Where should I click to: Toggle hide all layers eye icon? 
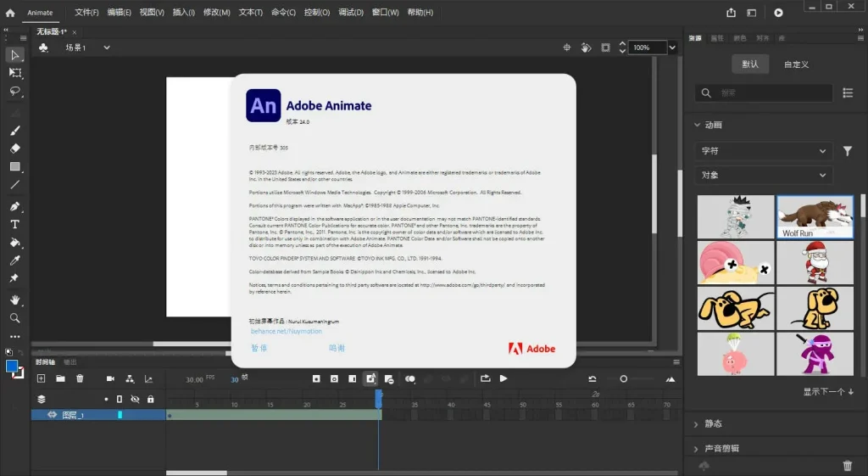point(135,399)
